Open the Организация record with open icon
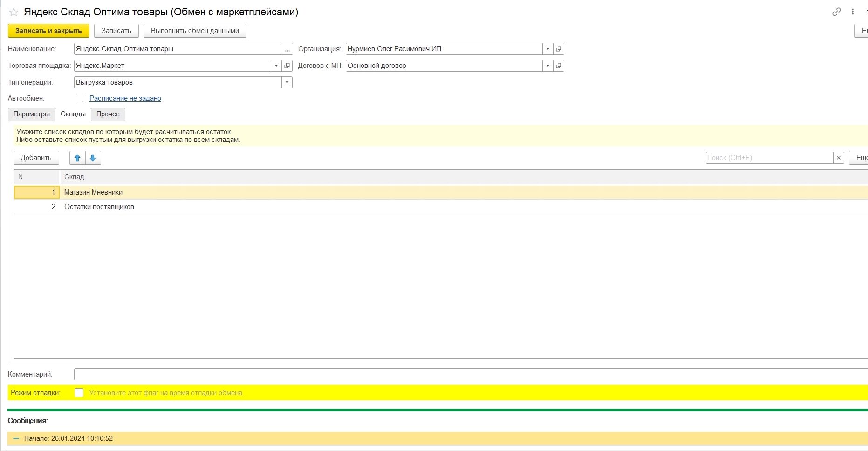868x451 pixels. tap(559, 49)
